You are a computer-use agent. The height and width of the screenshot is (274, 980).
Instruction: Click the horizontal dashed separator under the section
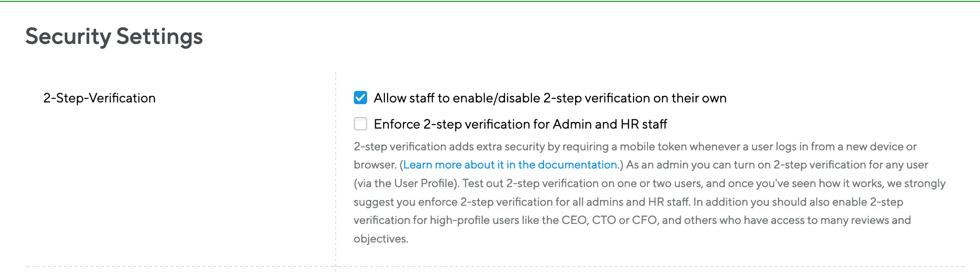(495, 266)
